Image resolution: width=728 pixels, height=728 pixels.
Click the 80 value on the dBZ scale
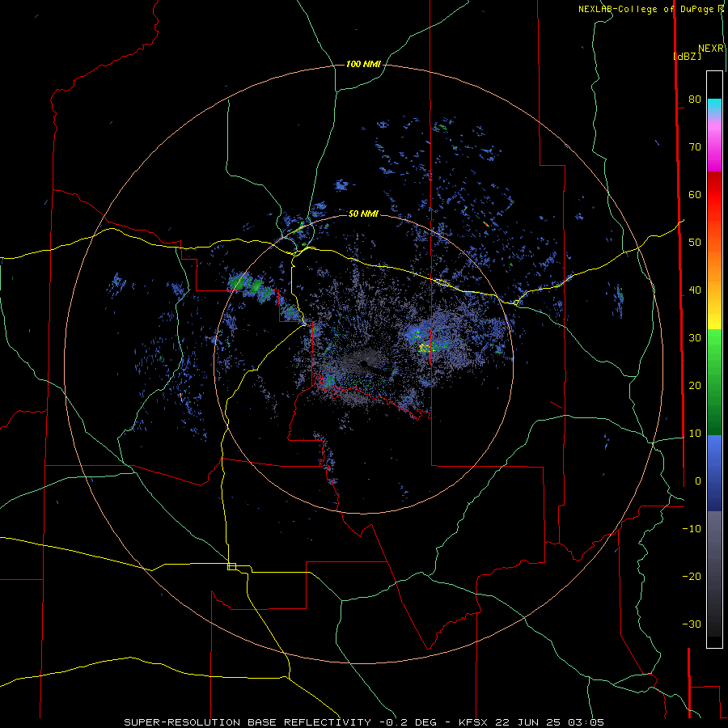pyautogui.click(x=695, y=99)
